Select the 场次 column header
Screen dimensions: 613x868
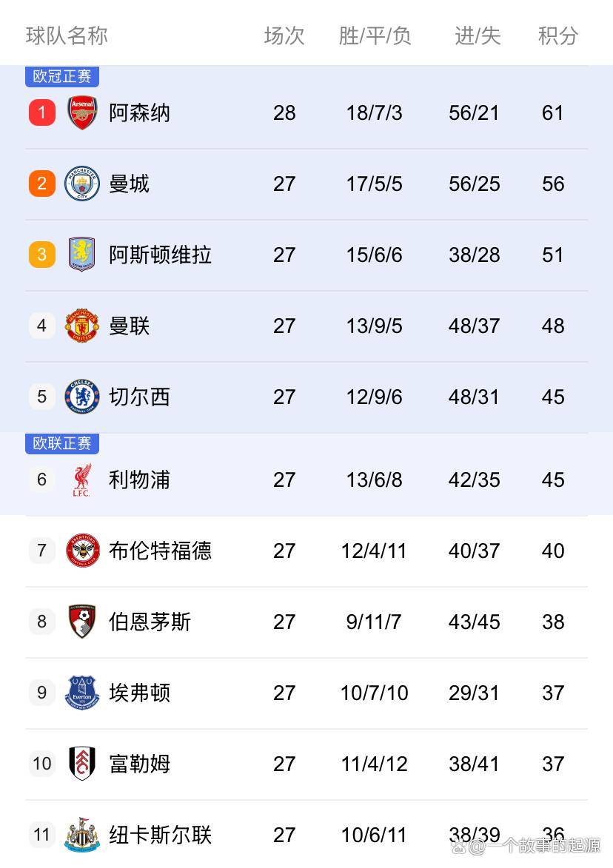(x=284, y=36)
